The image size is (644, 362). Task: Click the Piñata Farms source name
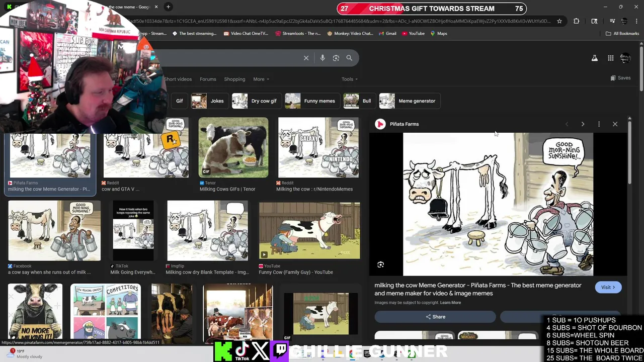(404, 124)
